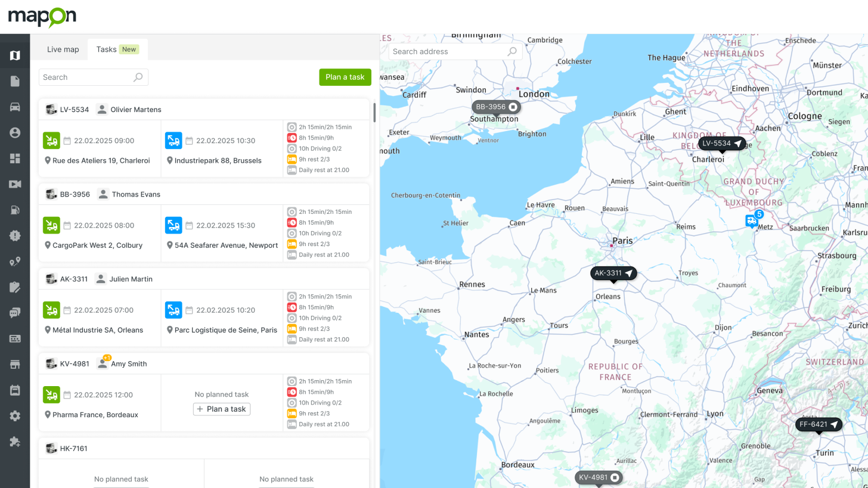868x488 pixels.
Task: Open Settings gear in the sidebar
Action: pyautogui.click(x=14, y=415)
